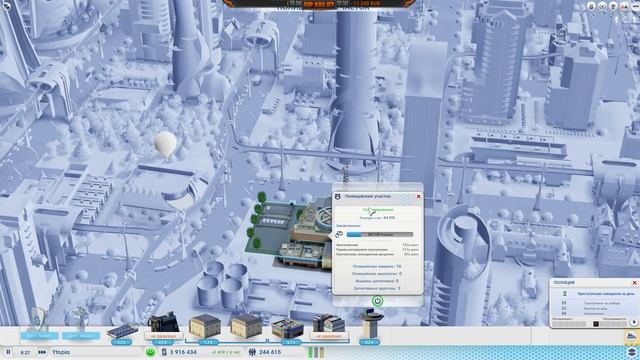
Task: Open the data layers icon at bottom right
Action: point(631,352)
